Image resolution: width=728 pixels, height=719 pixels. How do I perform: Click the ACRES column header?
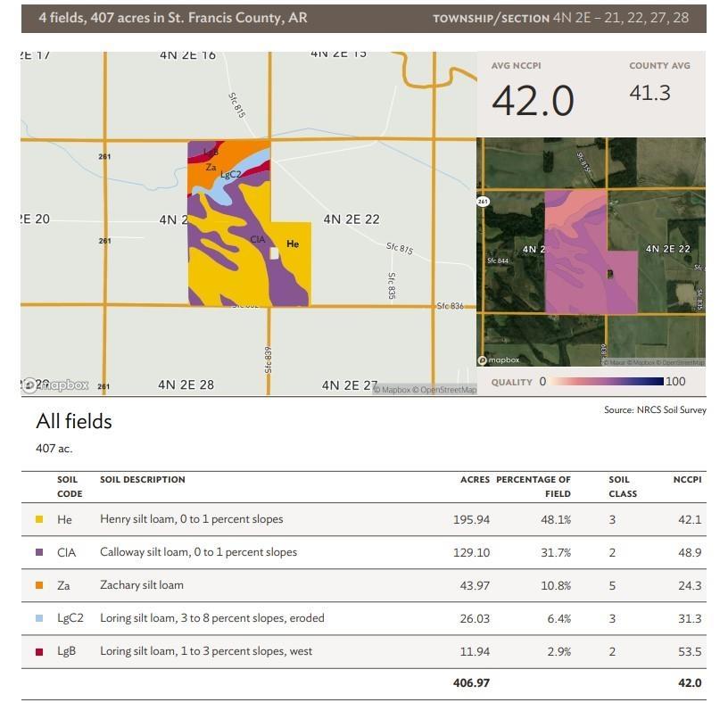(475, 480)
